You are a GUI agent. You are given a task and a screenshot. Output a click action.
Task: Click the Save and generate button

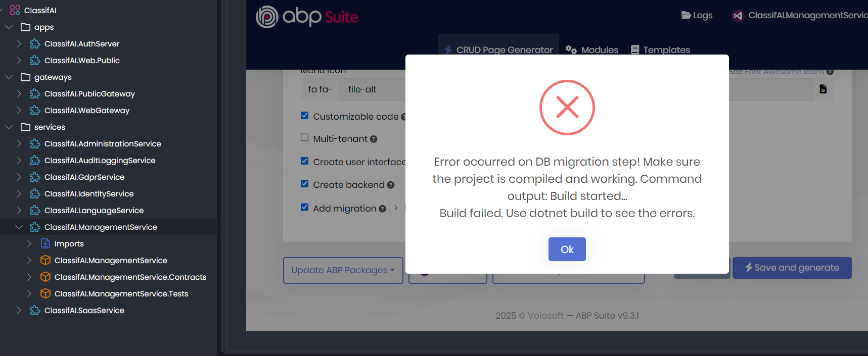(x=792, y=268)
